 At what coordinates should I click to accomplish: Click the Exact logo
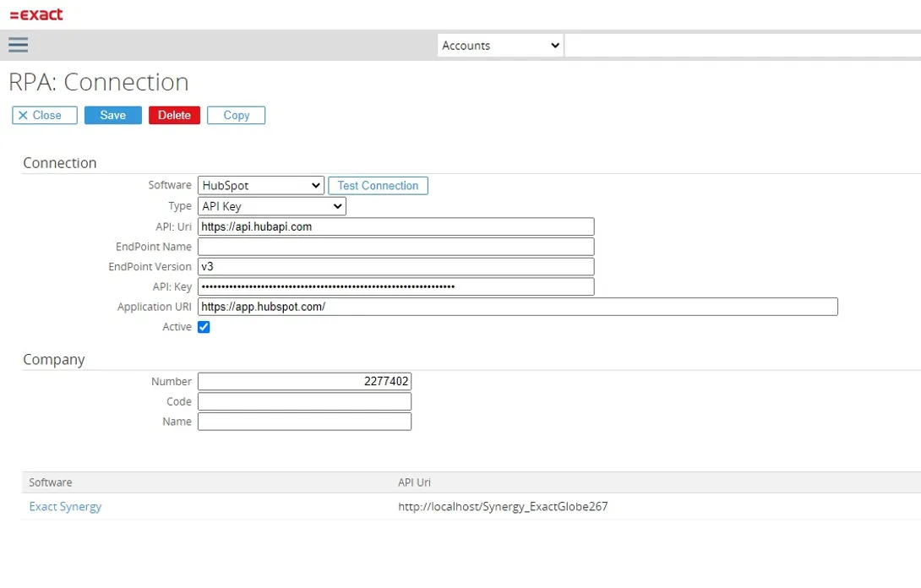(36, 14)
